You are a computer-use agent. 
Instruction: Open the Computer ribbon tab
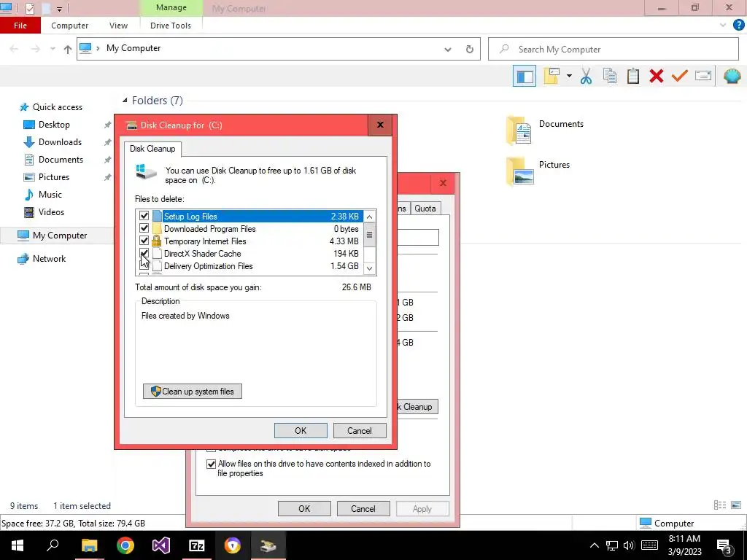coord(69,26)
